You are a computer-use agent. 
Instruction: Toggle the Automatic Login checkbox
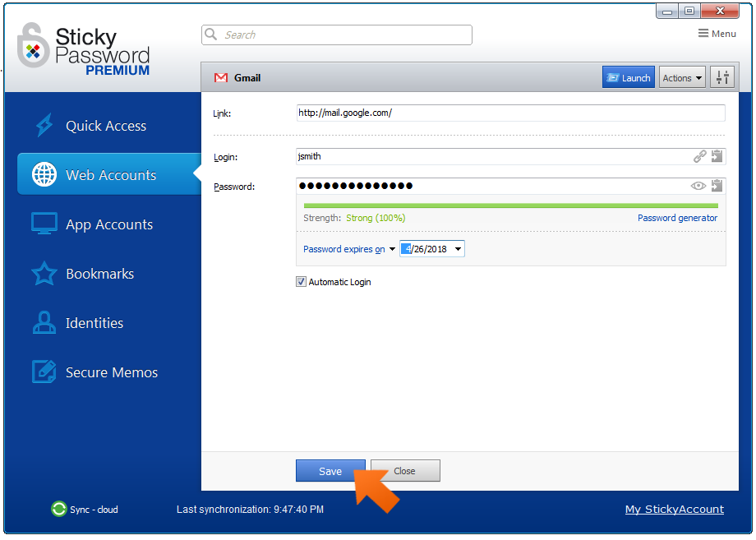301,282
